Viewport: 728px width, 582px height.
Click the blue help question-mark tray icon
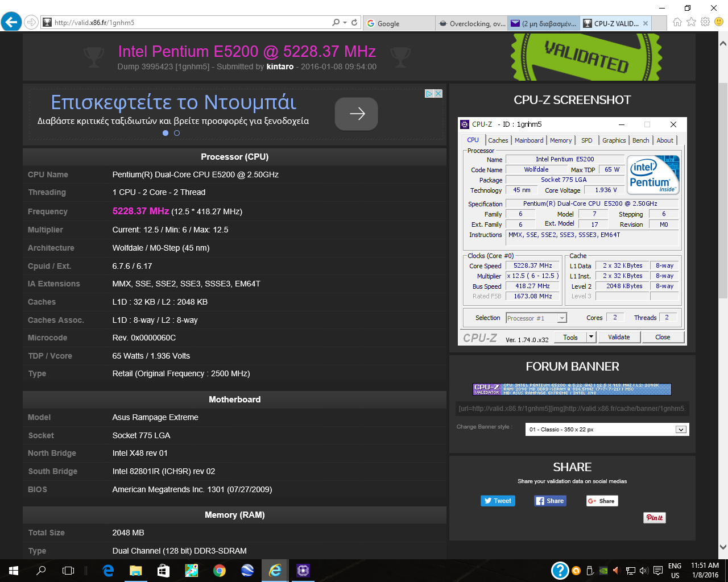(560, 571)
